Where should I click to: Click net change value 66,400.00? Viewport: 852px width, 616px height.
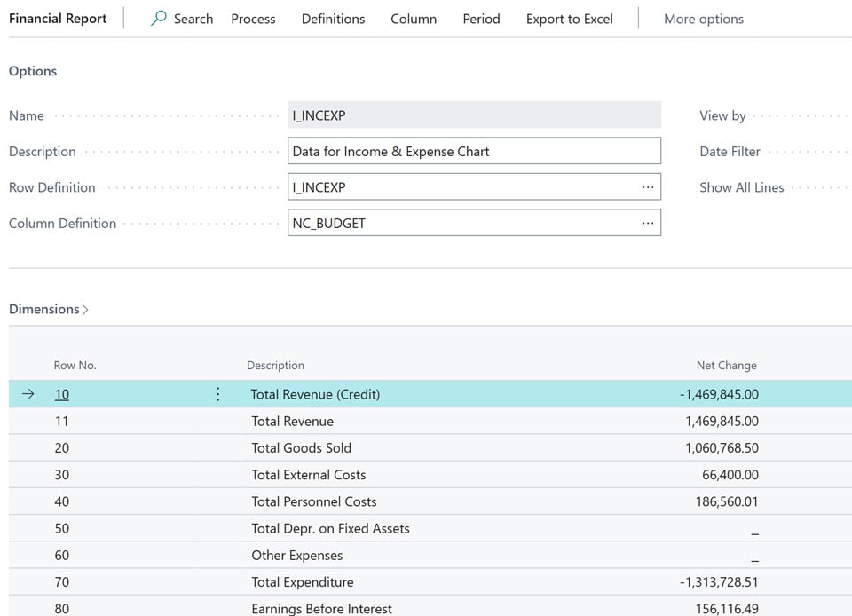pos(730,475)
